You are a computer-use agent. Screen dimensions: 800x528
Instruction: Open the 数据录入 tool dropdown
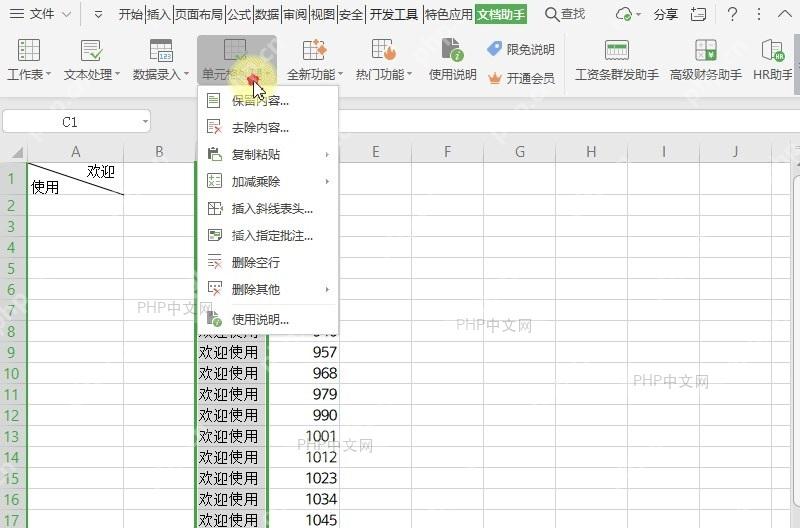(x=161, y=60)
